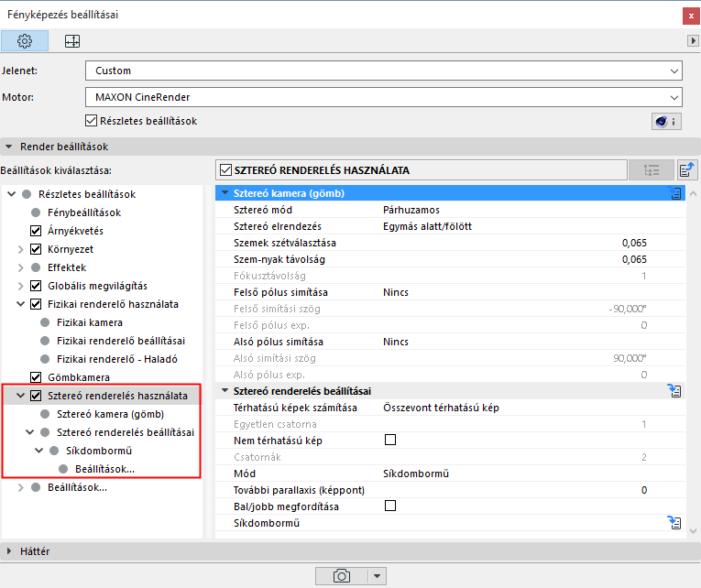Screen dimensions: 701x588
Task: Collapse Sztereó renderelés beállításai tree node
Action: click(30, 432)
